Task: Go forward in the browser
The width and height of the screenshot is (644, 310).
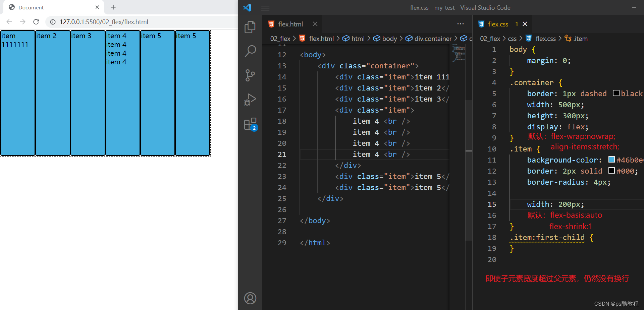Action: pos(22,22)
